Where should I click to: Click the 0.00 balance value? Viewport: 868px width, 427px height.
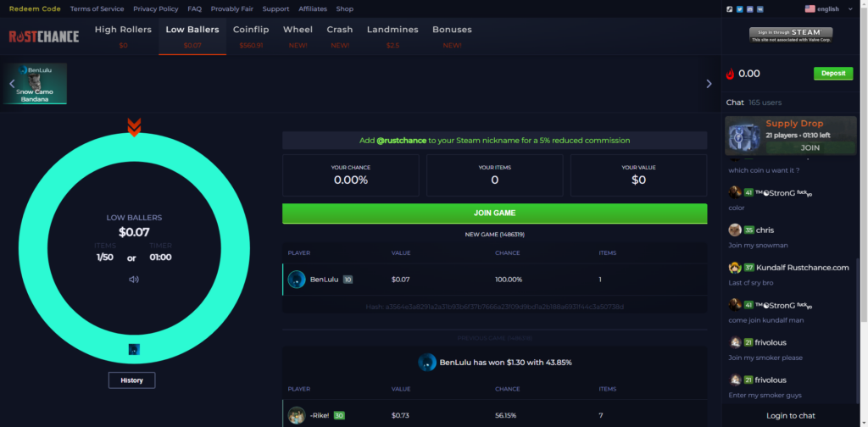click(x=749, y=74)
